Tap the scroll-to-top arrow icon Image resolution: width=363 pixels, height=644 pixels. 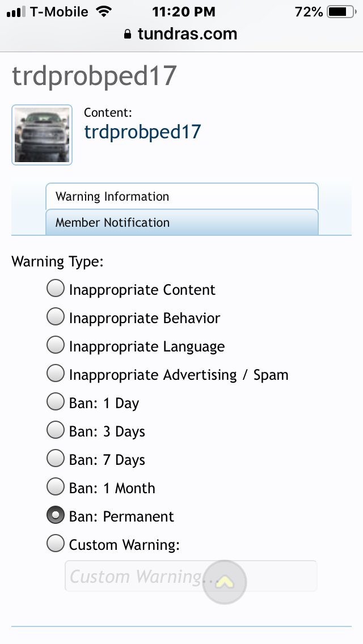pyautogui.click(x=225, y=582)
